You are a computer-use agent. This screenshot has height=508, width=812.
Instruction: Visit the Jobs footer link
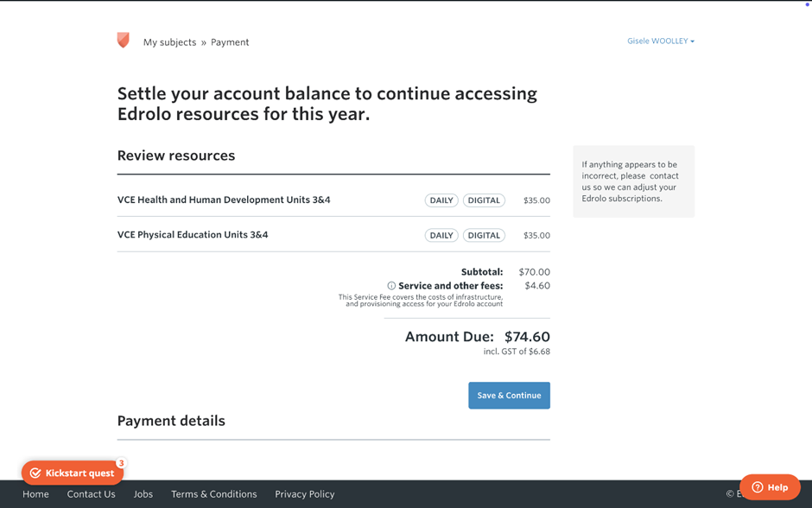click(143, 494)
